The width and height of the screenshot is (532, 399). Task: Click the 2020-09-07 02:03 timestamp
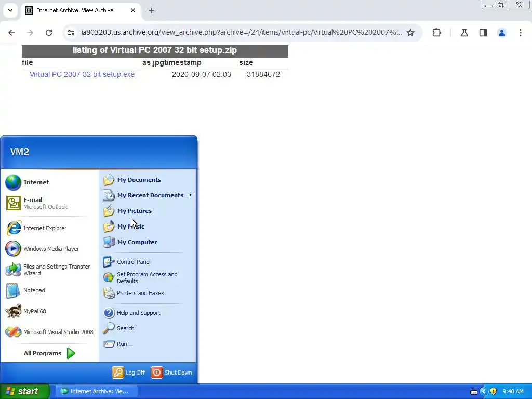click(202, 74)
